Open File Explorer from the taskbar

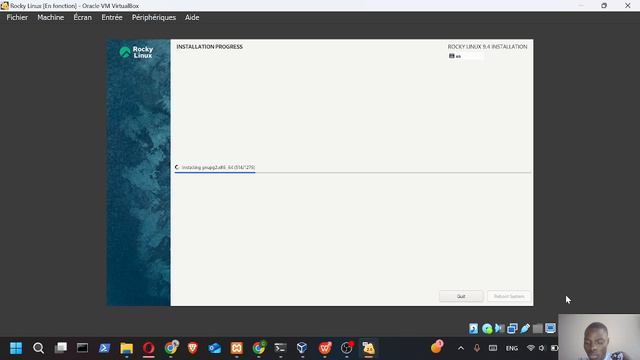127,348
